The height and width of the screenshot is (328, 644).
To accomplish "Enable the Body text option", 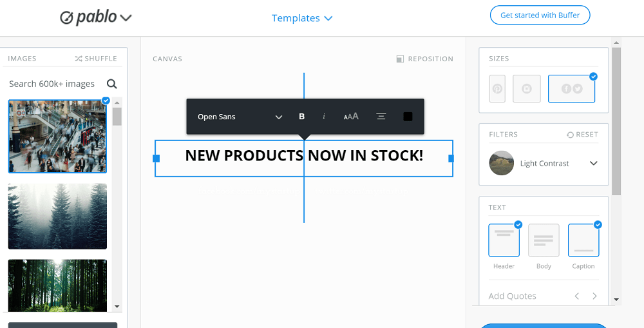I will (544, 240).
